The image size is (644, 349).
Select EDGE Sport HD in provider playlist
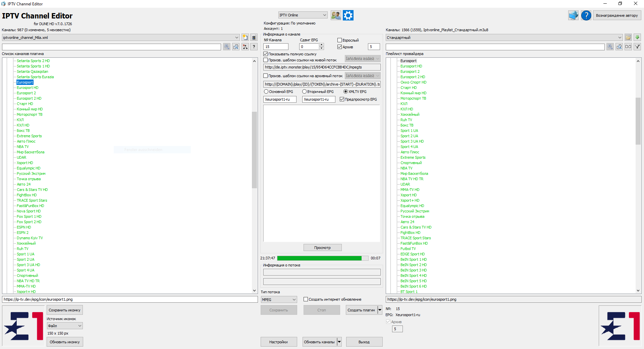coord(413,254)
